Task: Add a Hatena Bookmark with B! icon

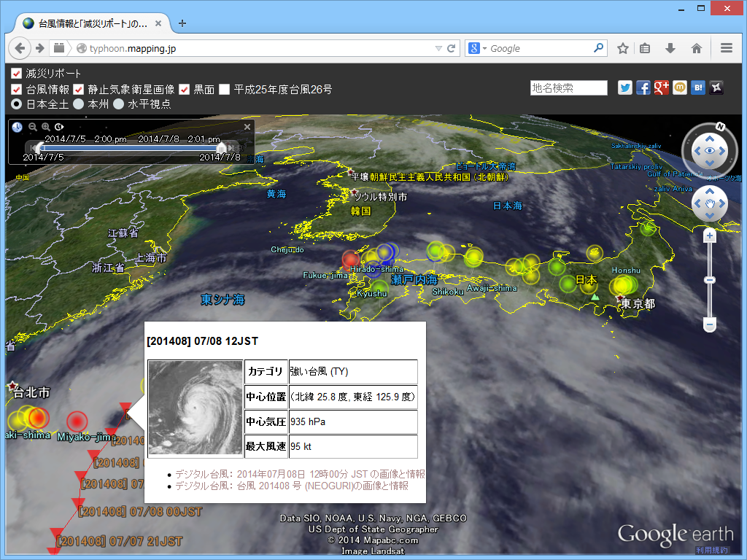Action: pos(698,87)
